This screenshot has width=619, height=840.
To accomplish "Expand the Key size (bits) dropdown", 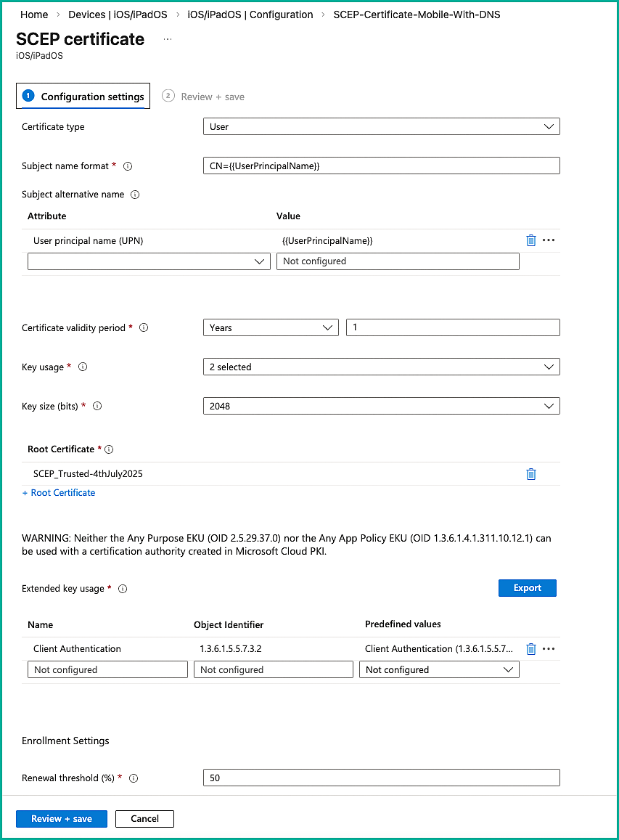I will tap(381, 407).
